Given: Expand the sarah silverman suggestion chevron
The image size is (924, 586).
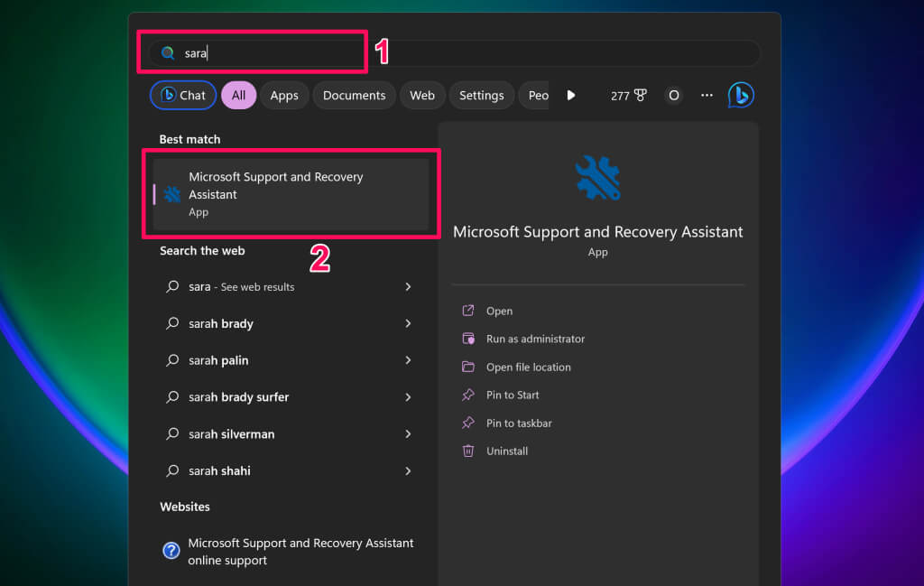Looking at the screenshot, I should click(408, 434).
